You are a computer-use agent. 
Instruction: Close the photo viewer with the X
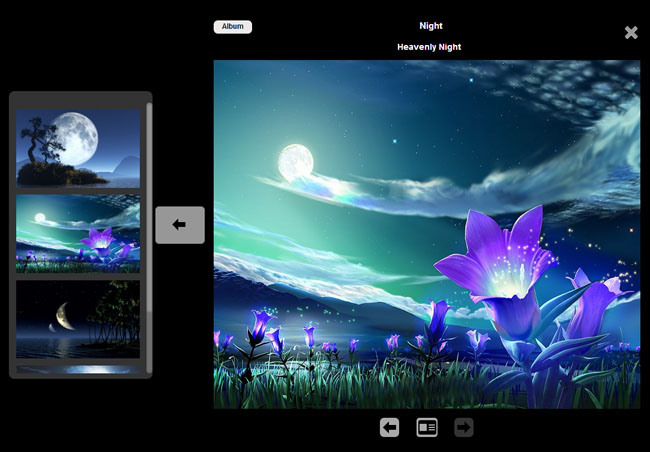tap(631, 33)
